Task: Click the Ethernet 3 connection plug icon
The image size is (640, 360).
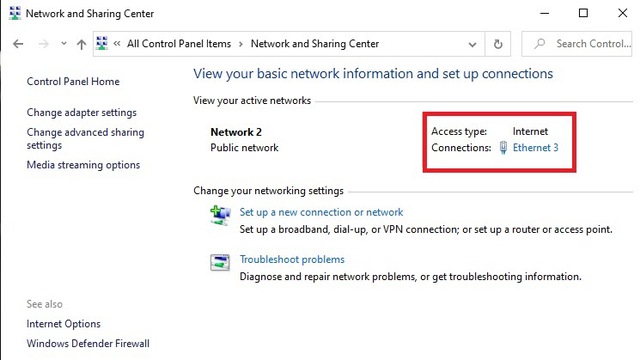Action: (503, 147)
